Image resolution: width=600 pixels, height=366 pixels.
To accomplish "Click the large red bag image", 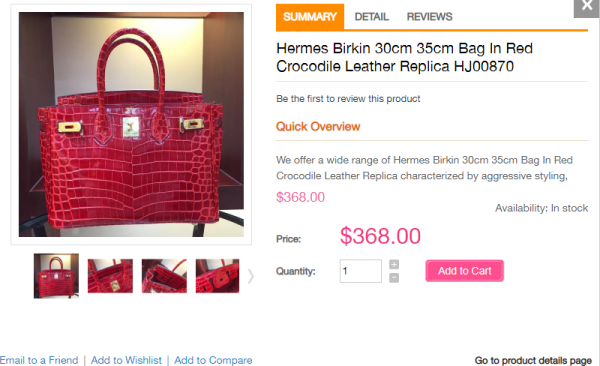I will 131,124.
